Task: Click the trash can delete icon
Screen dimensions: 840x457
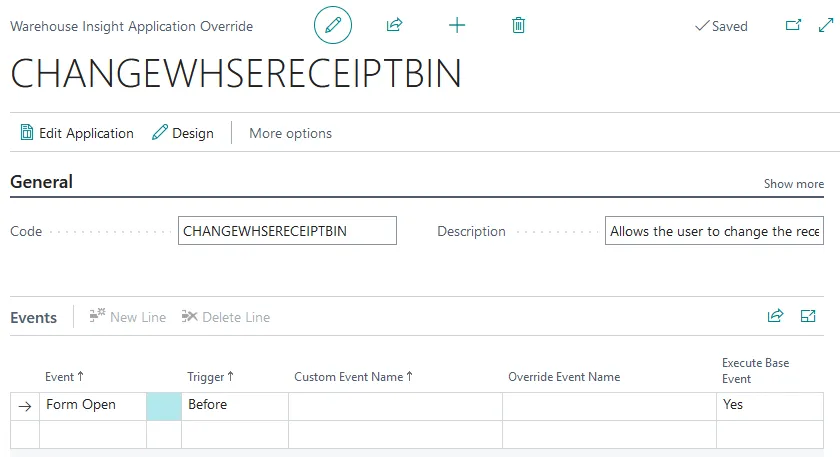Action: coord(518,25)
